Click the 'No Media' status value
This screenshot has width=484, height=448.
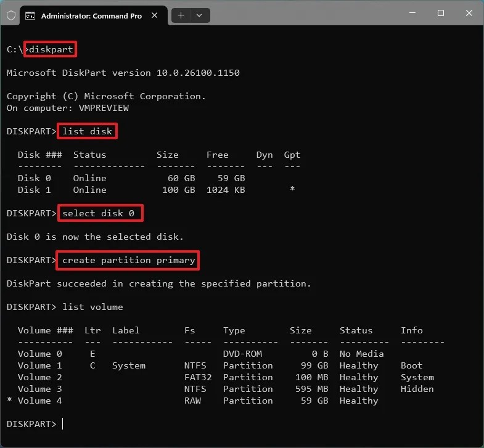pos(362,354)
